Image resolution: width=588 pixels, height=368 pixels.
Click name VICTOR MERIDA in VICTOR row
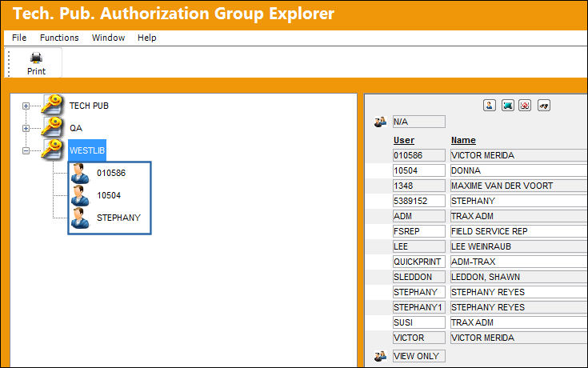pyautogui.click(x=519, y=338)
